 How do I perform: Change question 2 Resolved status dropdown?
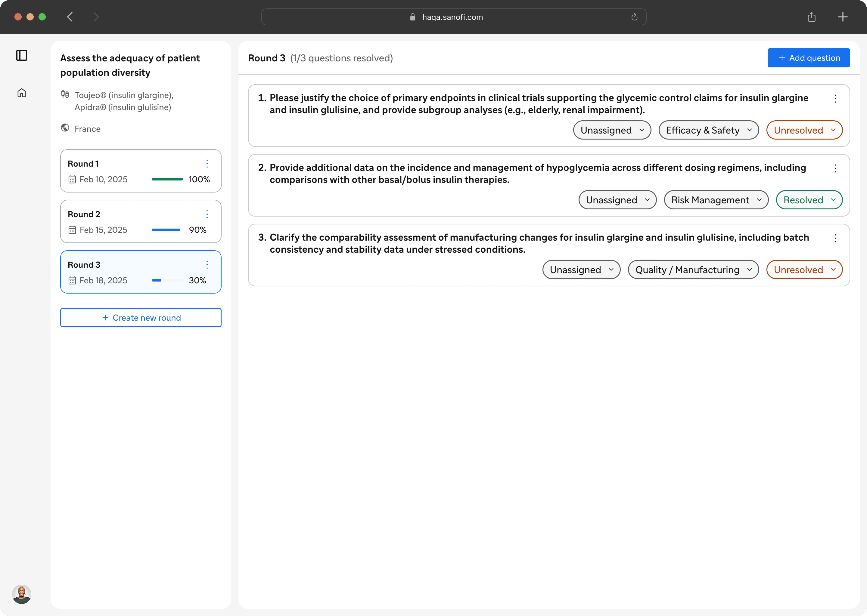point(809,200)
